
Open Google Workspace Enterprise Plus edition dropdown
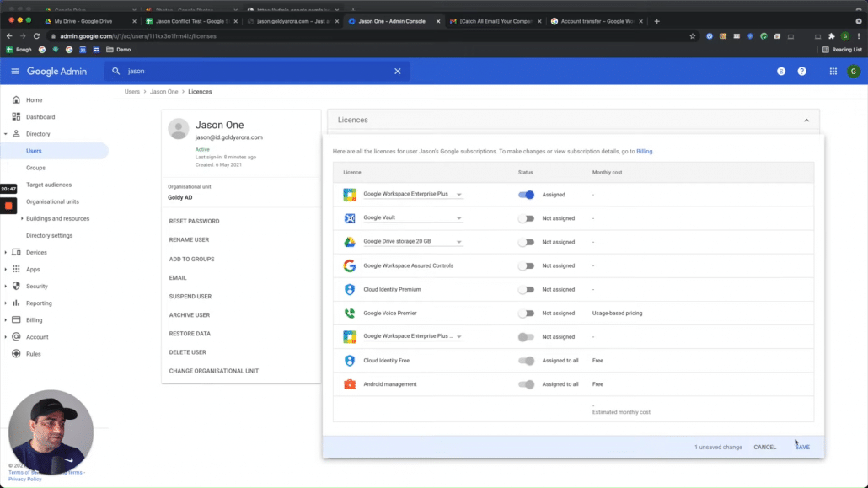click(x=459, y=195)
